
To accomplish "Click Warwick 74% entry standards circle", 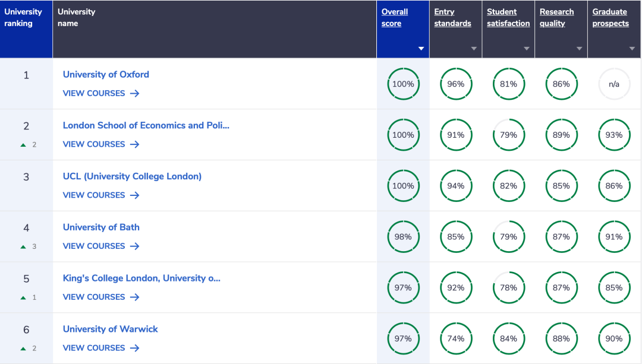I will pyautogui.click(x=456, y=338).
